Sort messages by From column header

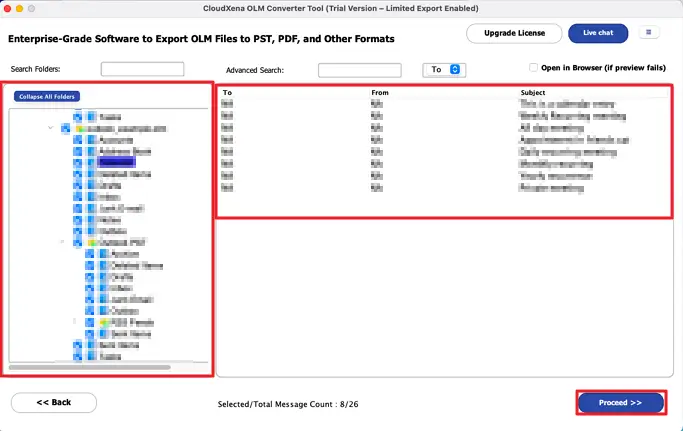pyautogui.click(x=379, y=93)
